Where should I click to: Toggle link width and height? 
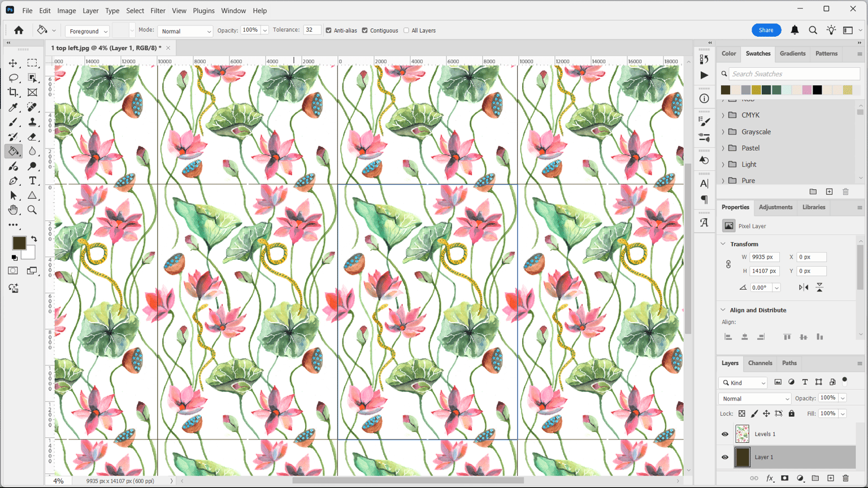coord(728,264)
